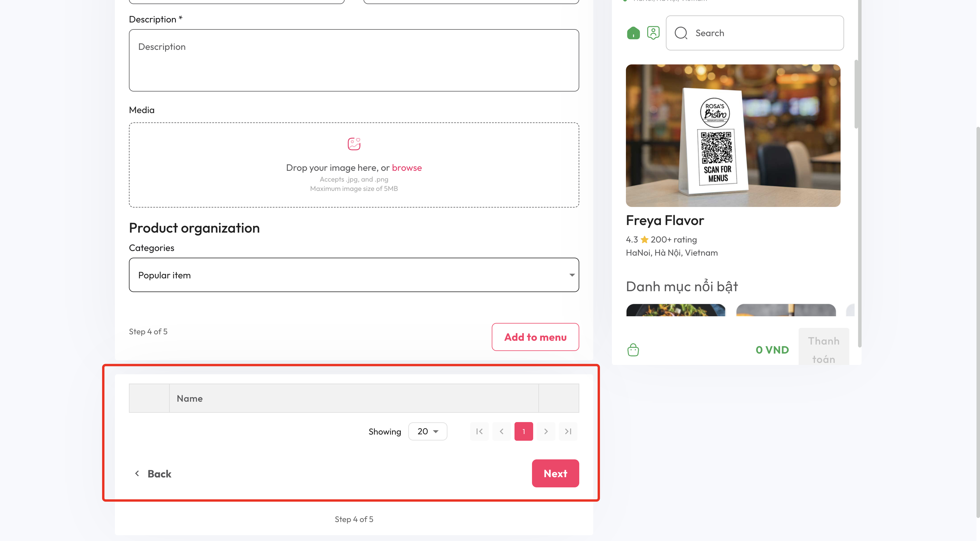Click the yellow rating star icon

click(x=644, y=240)
